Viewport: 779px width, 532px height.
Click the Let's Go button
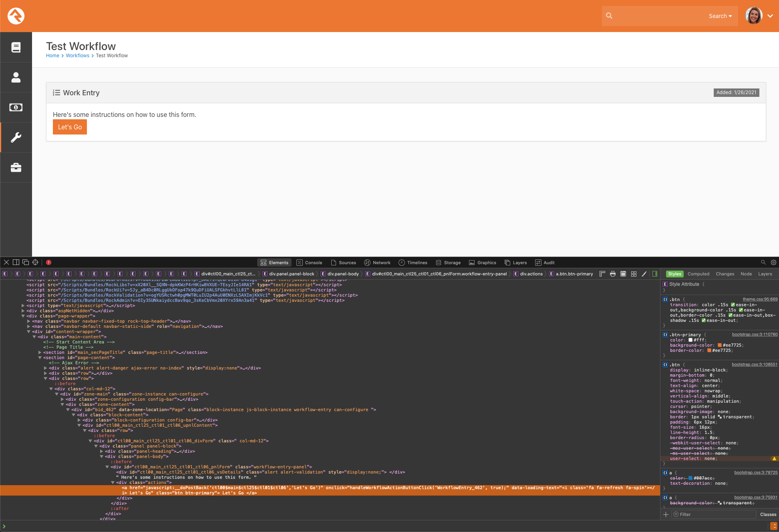(x=70, y=127)
